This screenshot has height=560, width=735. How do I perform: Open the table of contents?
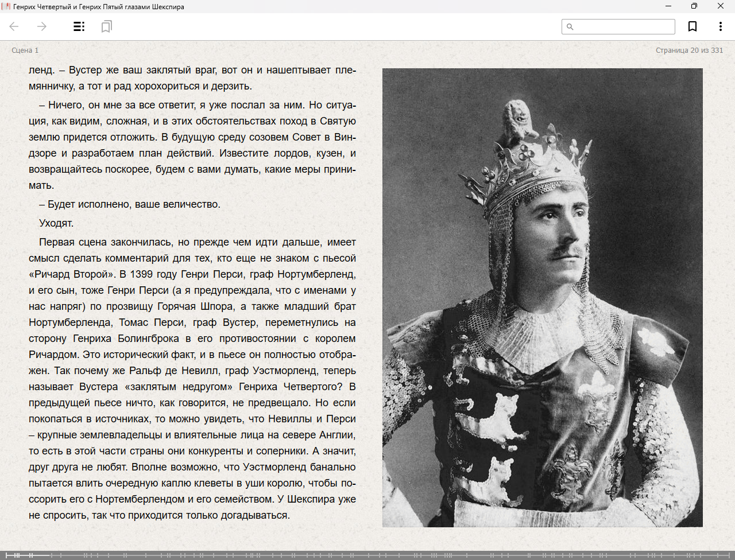[79, 26]
